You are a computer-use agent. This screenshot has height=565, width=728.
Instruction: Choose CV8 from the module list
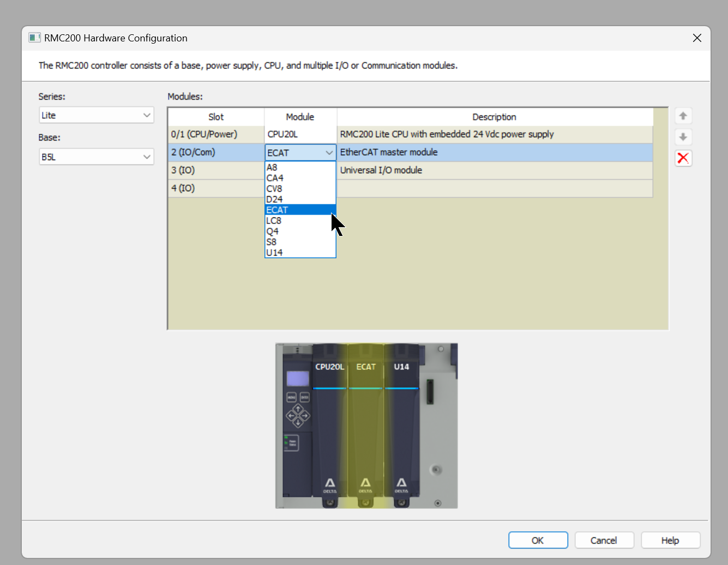pyautogui.click(x=300, y=189)
